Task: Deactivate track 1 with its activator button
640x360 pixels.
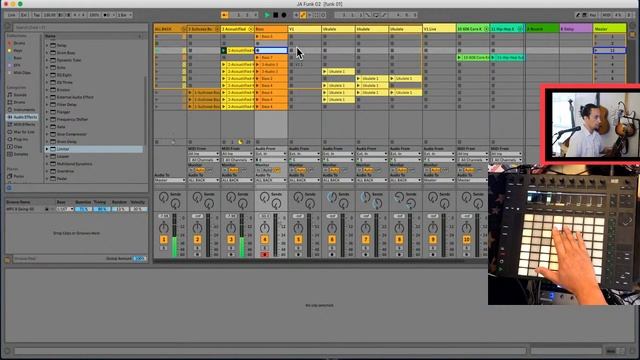Action: tap(163, 240)
